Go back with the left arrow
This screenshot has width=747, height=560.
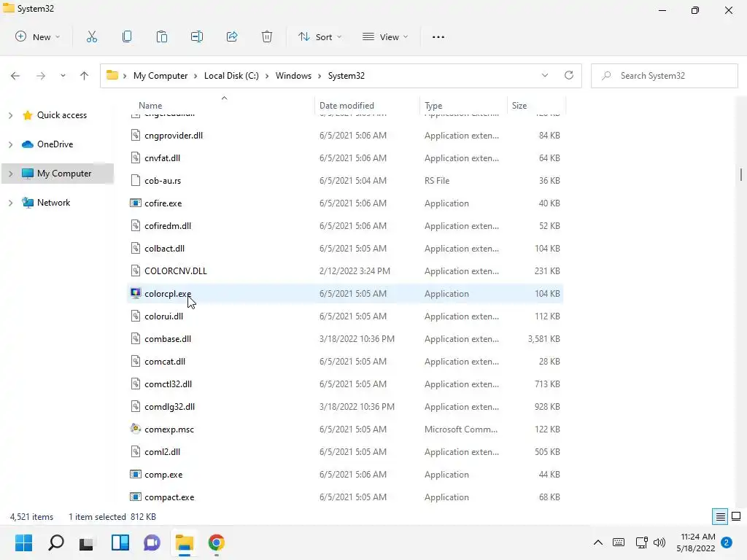[x=15, y=76]
